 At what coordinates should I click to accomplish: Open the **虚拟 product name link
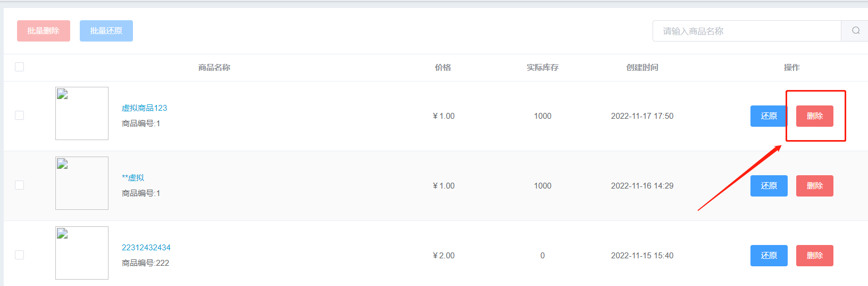tap(133, 178)
